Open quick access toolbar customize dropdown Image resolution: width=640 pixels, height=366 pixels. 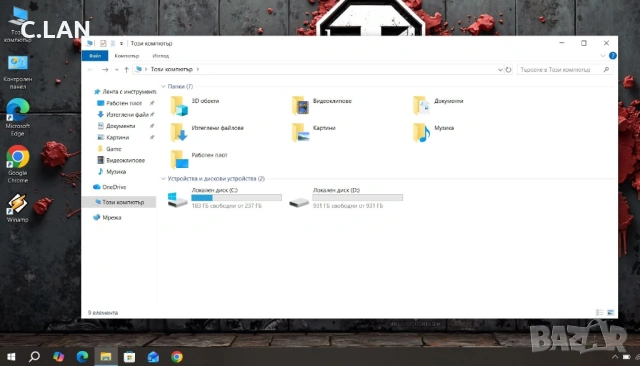121,43
